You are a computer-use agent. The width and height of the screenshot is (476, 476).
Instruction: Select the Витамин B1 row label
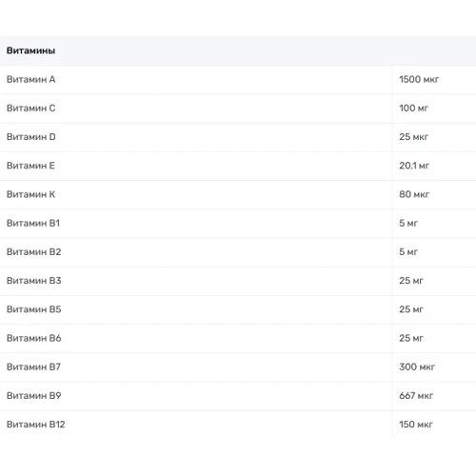[33, 223]
